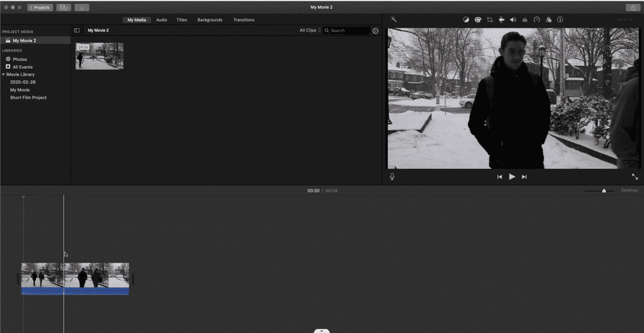Click the media Search field
644x333 pixels.
point(347,30)
